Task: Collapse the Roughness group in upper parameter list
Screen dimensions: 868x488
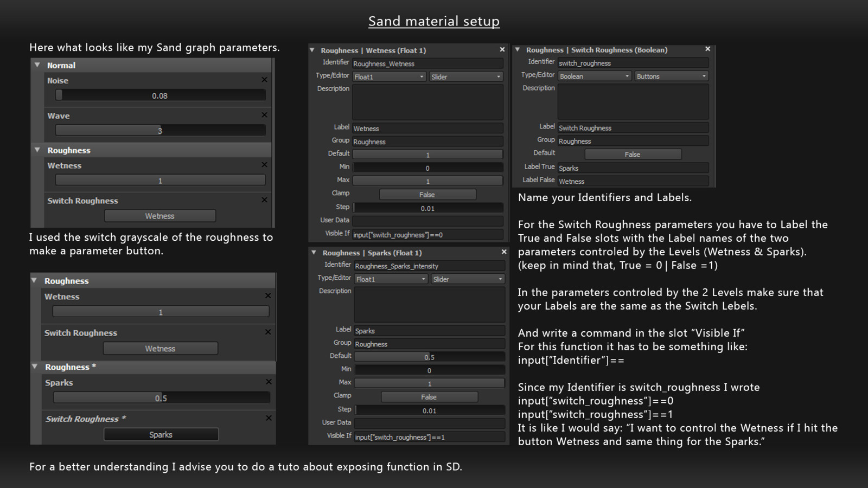Action: point(37,150)
